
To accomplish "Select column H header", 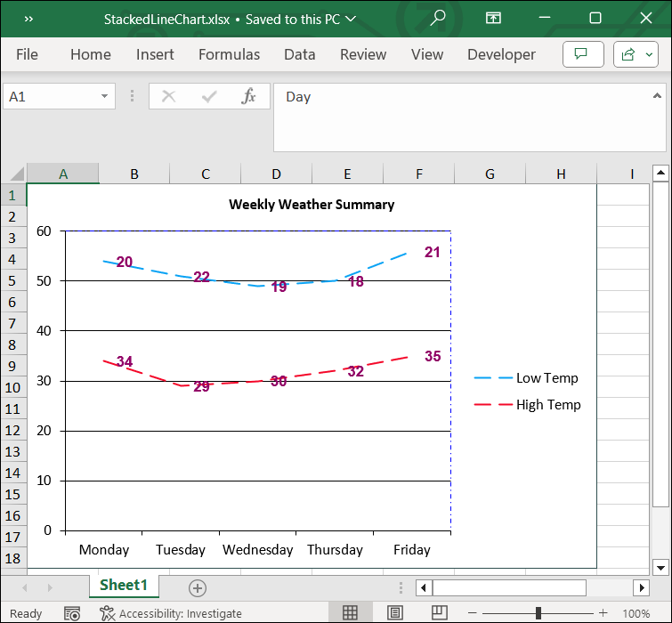I will 561,174.
